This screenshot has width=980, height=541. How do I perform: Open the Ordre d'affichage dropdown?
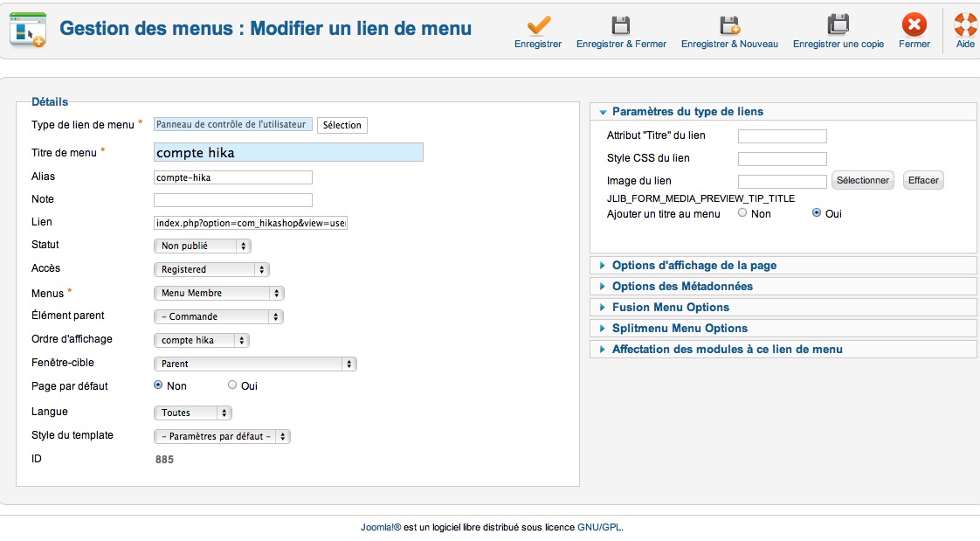click(201, 340)
